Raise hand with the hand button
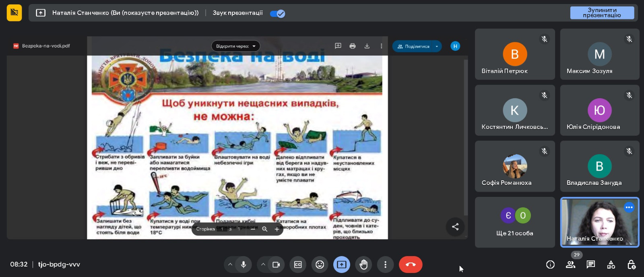This screenshot has height=277, width=644. (x=363, y=265)
